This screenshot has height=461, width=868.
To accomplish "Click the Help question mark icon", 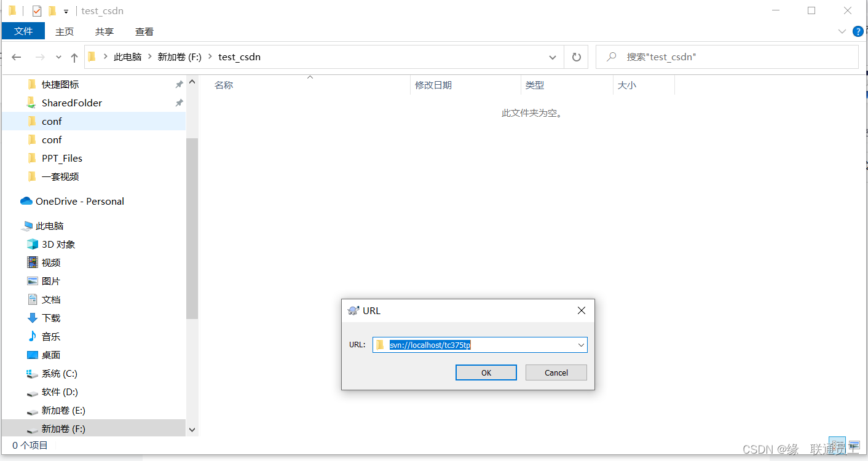I will (858, 31).
